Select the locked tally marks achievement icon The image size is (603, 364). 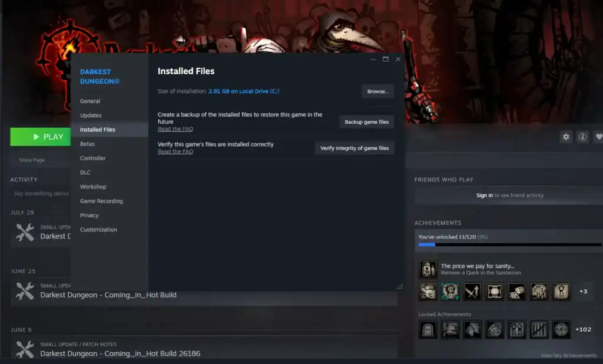539,329
